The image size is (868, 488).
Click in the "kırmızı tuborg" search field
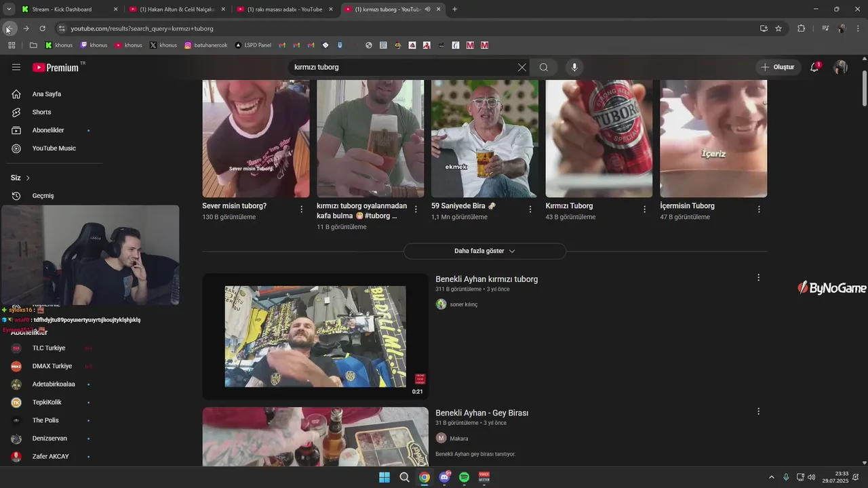pyautogui.click(x=403, y=67)
